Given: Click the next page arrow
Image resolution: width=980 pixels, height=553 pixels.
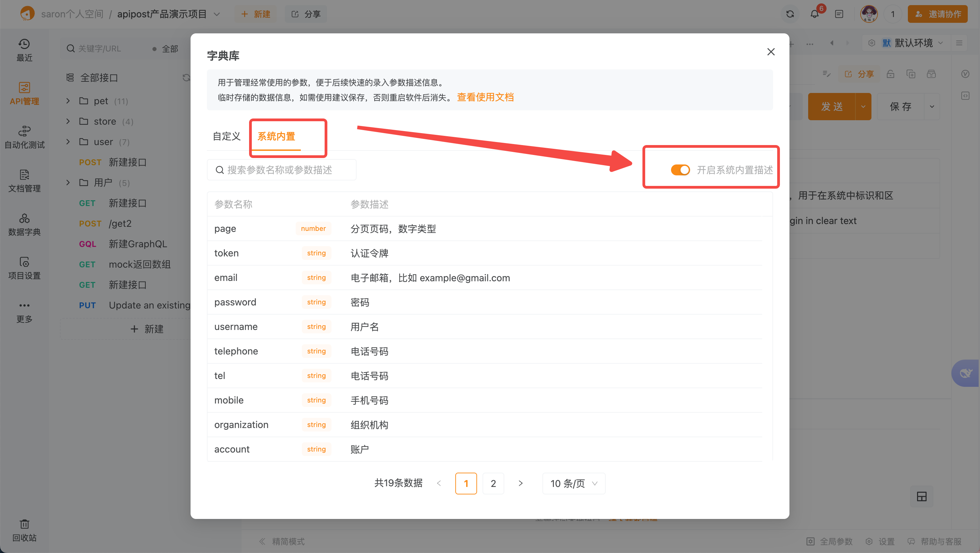Looking at the screenshot, I should [x=520, y=483].
